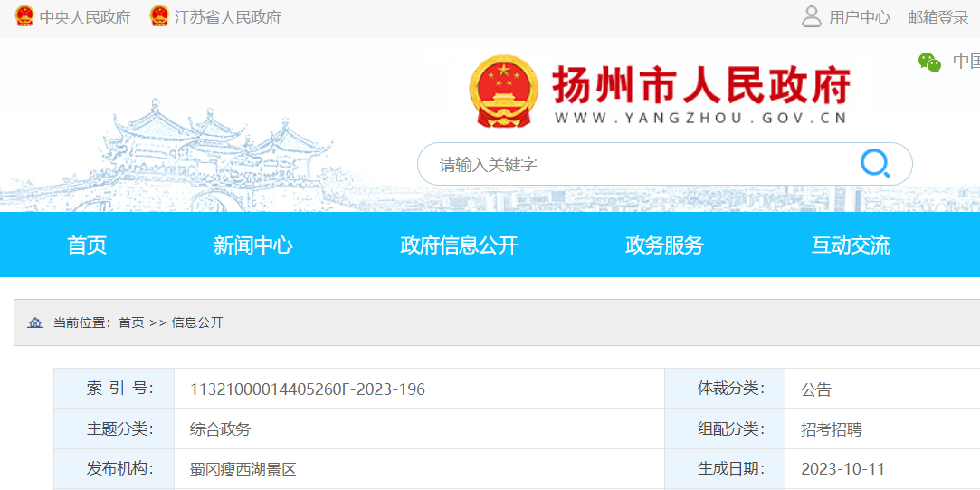Click the 综合政务 value cell

pos(419,428)
